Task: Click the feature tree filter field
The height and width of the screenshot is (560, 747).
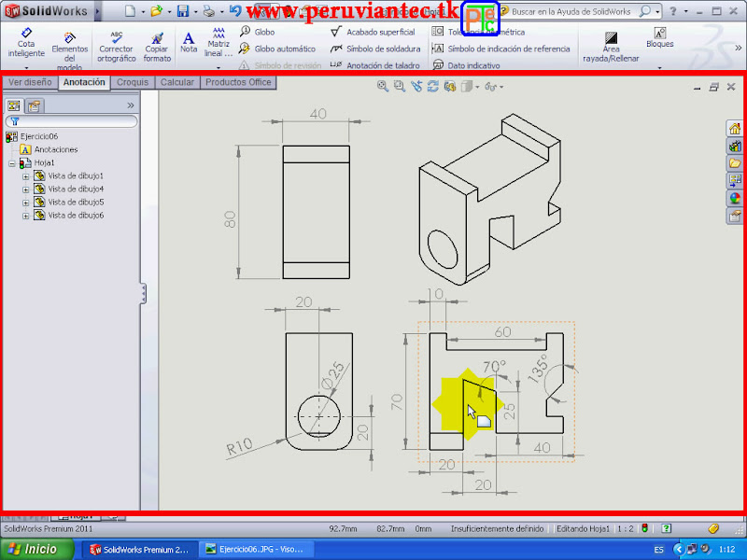Action: [x=72, y=121]
